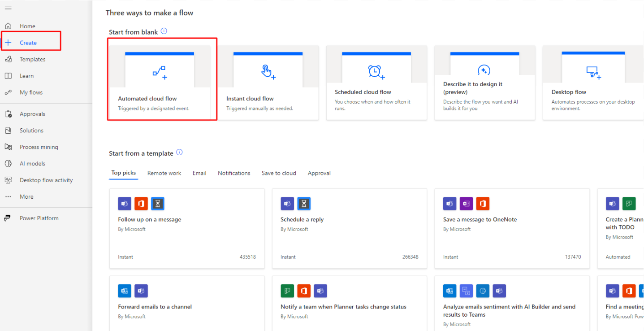Screen dimensions: 644x331
Task: Click the Planner icon on Notify a team template
Action: pos(287,291)
